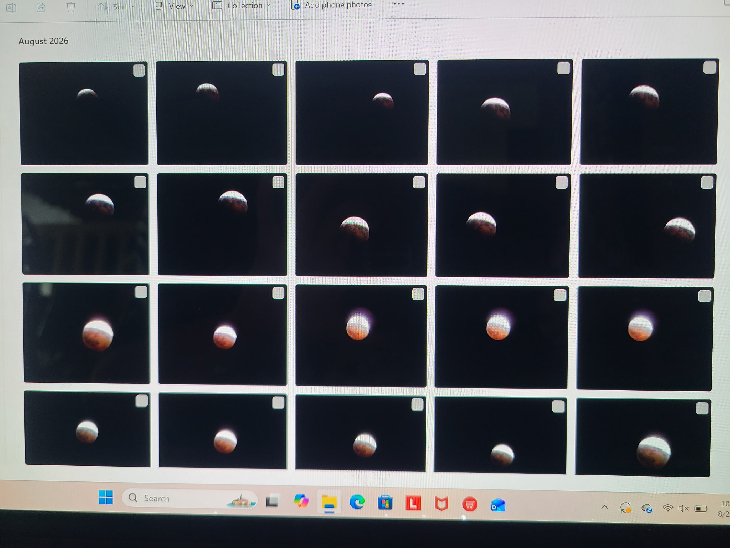The image size is (730, 548).
Task: Click the Share icon in Photos toolbar
Action: (41, 7)
